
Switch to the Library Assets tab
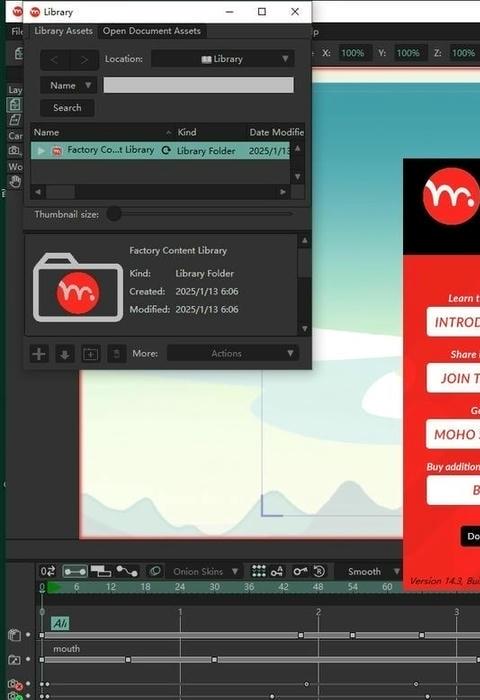(63, 31)
